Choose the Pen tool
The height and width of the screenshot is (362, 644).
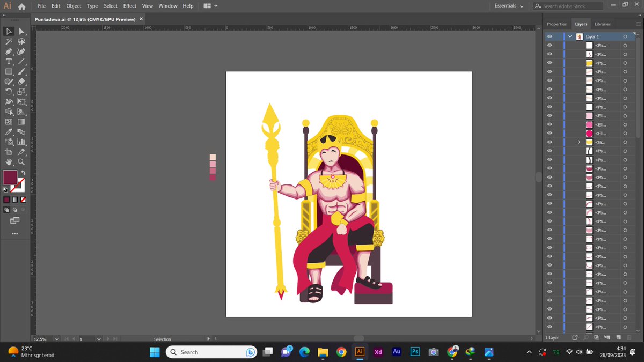[x=9, y=51]
